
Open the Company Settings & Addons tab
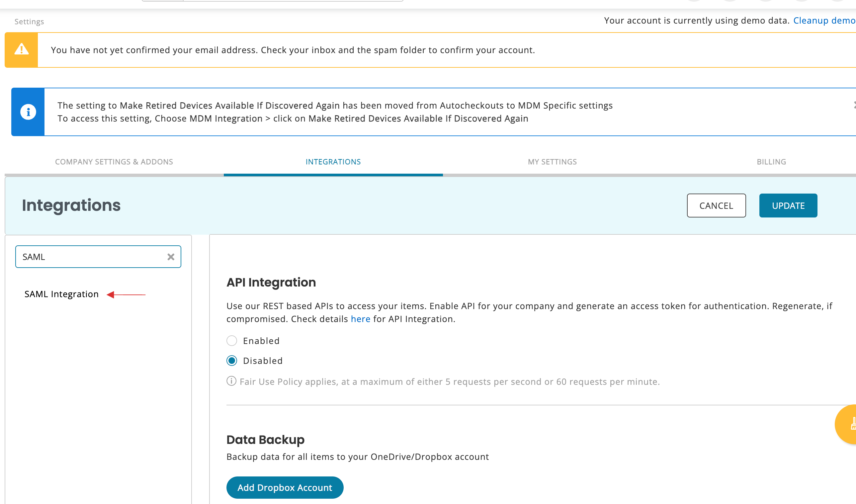tap(113, 161)
